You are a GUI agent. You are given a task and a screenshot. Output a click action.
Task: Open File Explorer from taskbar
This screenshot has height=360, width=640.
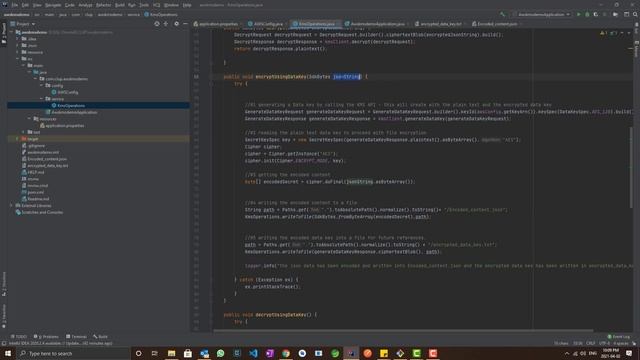click(x=171, y=353)
